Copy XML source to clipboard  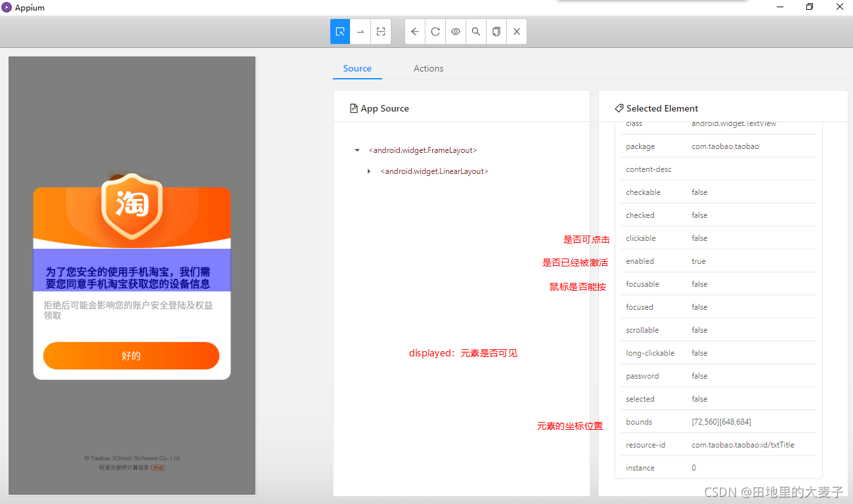click(496, 31)
